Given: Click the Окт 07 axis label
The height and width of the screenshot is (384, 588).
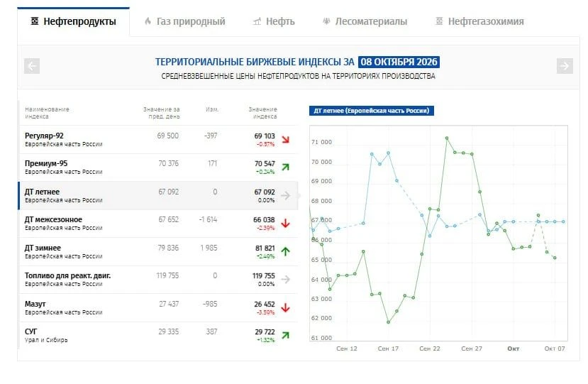Looking at the screenshot, I should 555,349.
